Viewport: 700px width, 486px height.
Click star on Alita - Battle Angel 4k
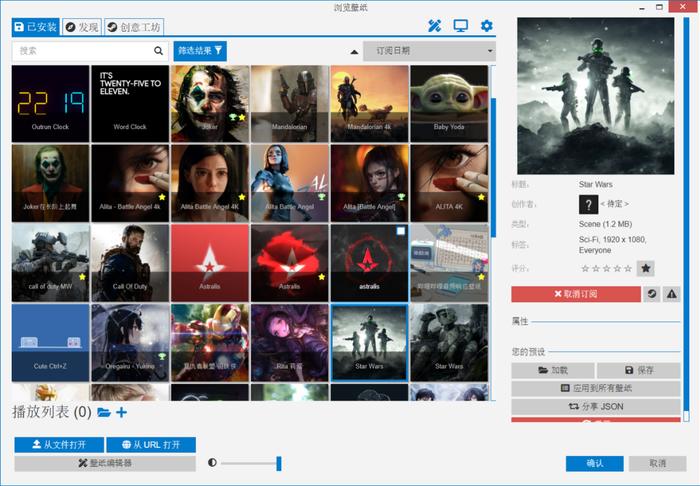162,197
